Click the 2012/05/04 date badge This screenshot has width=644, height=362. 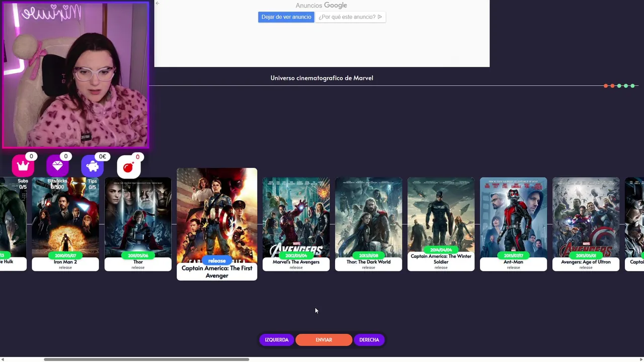(x=296, y=255)
